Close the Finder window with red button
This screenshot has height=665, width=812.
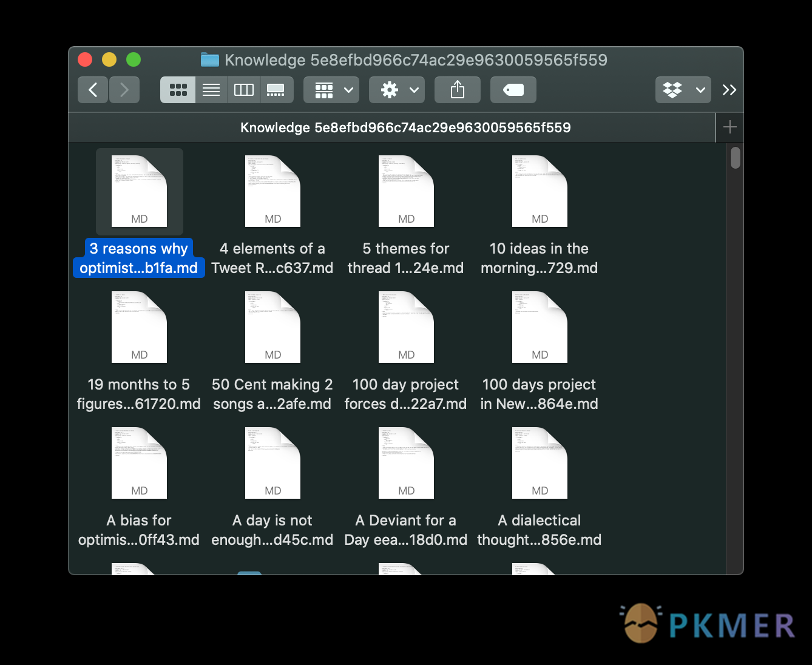pyautogui.click(x=85, y=59)
